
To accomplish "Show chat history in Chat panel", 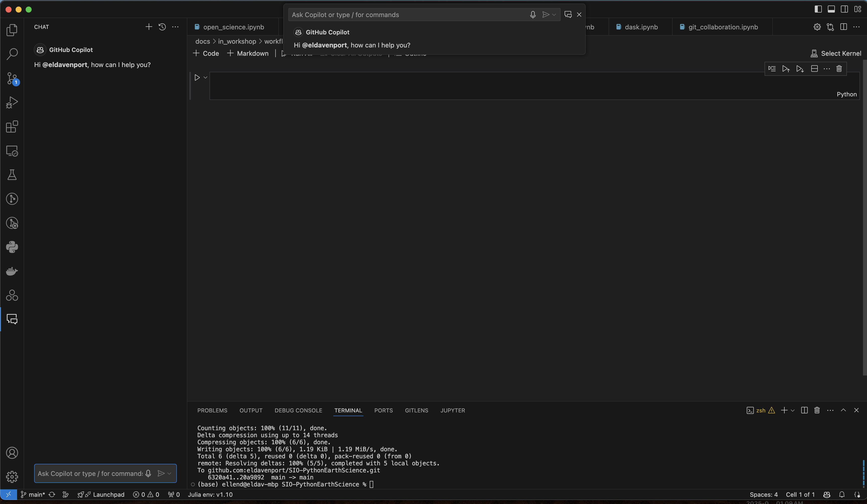I will click(x=162, y=27).
